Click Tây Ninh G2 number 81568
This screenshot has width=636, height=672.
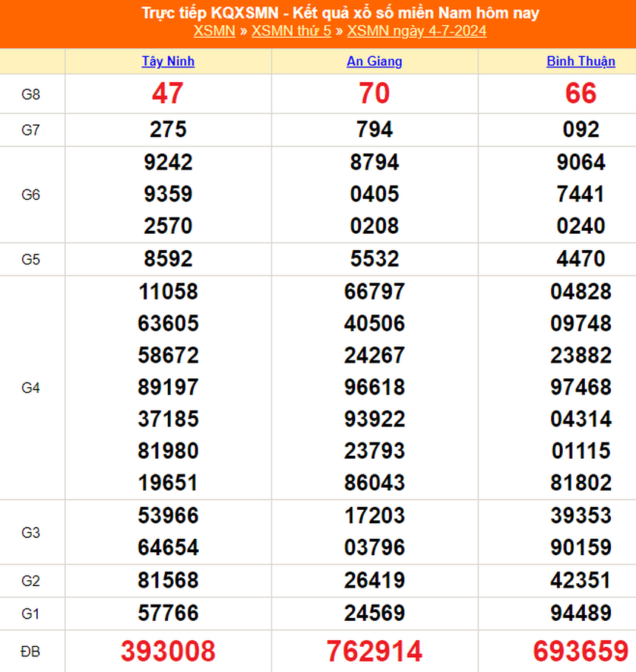click(x=168, y=581)
